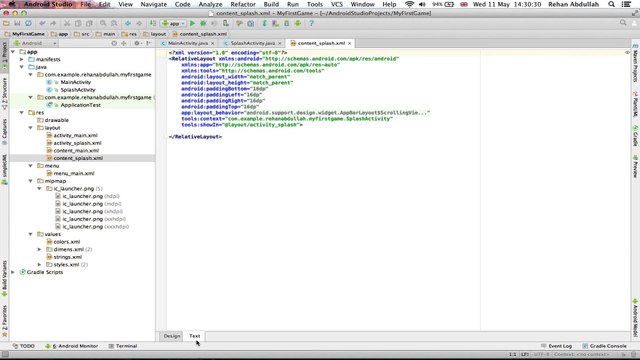Expand the Gradle Scripts node
The width and height of the screenshot is (640, 360).
tap(13, 272)
